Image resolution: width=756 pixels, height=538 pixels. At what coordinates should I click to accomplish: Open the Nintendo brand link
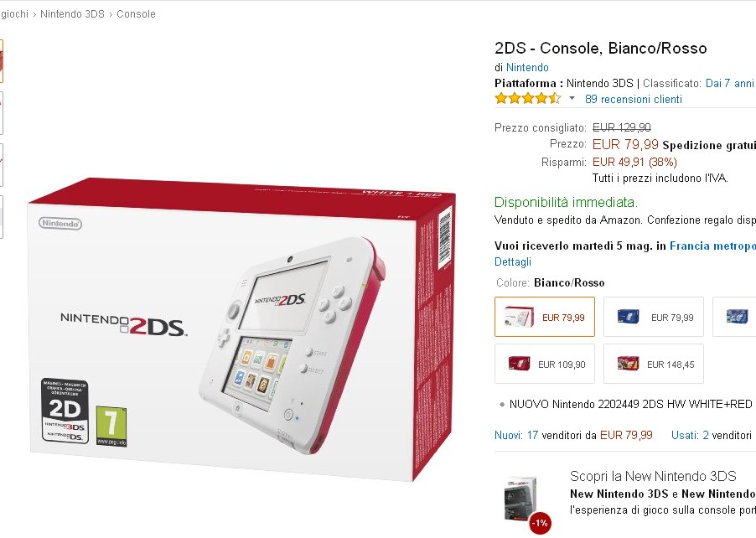click(527, 68)
